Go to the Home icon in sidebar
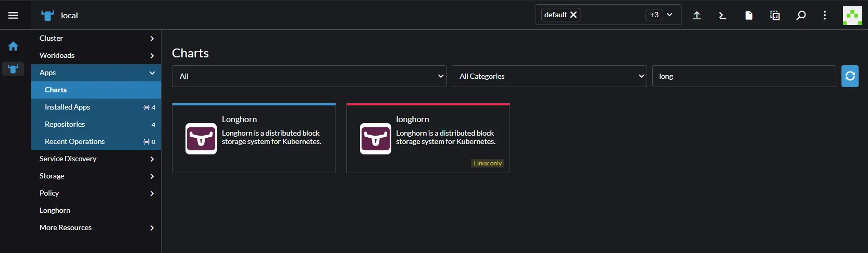Viewport: 868px width, 253px height. point(13,46)
